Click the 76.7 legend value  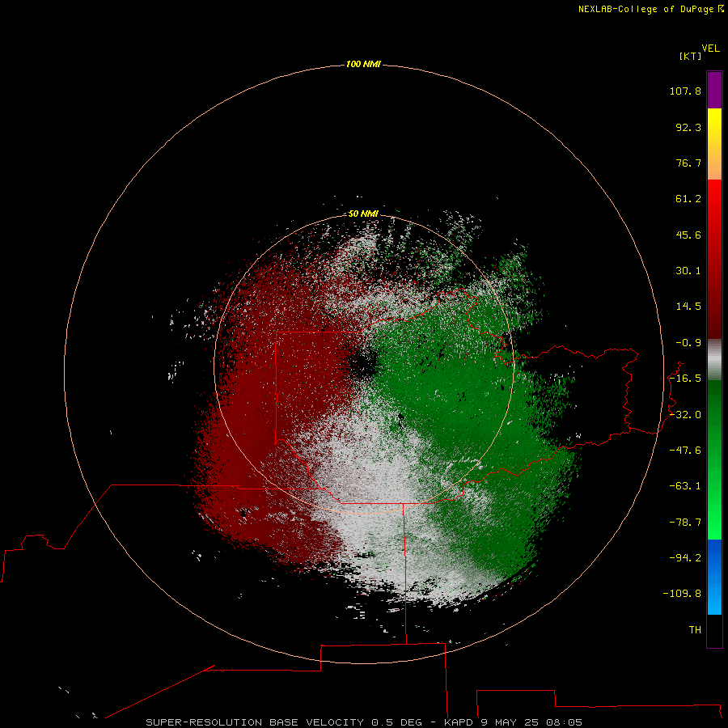point(688,163)
